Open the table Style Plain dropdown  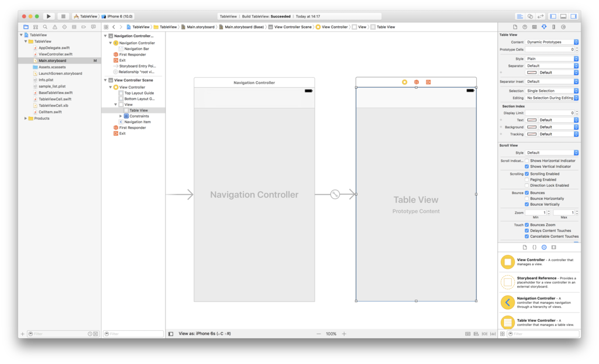coord(552,59)
